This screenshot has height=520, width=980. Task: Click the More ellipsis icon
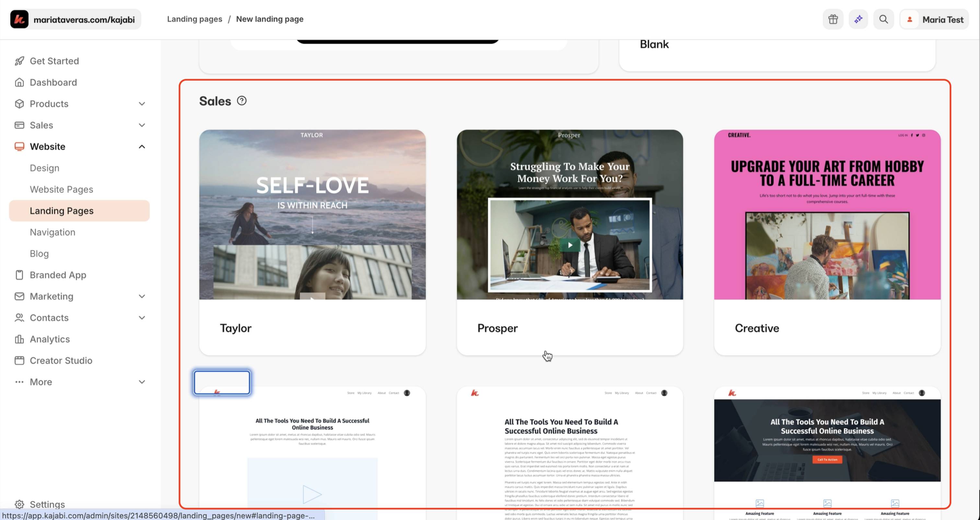(19, 382)
